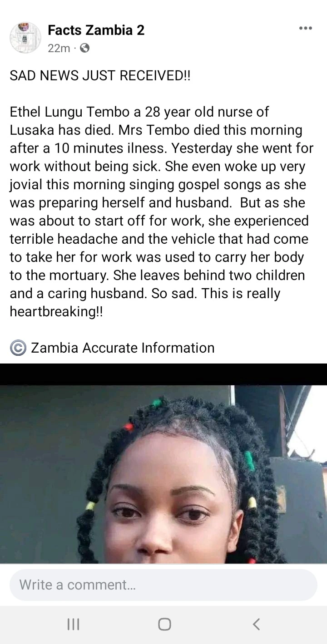
Task: Click the copyright symbol before Zambia Accurate
Action: (18, 348)
